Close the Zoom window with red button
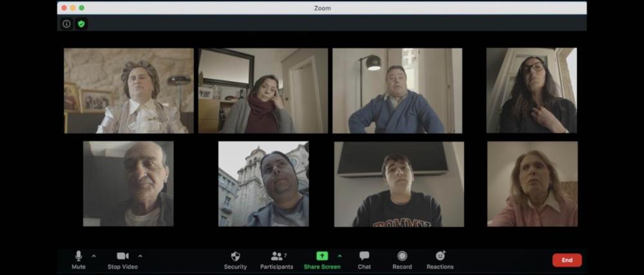 tap(64, 8)
